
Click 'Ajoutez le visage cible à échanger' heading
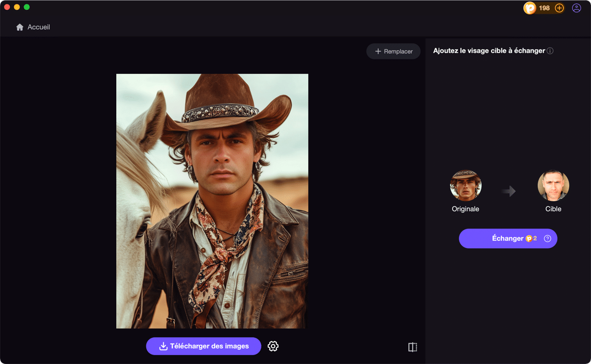(x=489, y=51)
